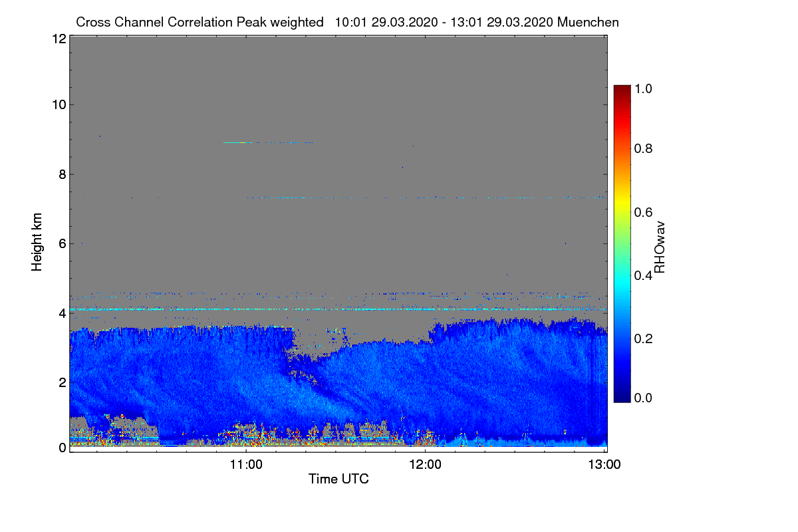
Task: Click the plot title "Cross Channel Correlation Peak weighted"
Action: tap(199, 22)
